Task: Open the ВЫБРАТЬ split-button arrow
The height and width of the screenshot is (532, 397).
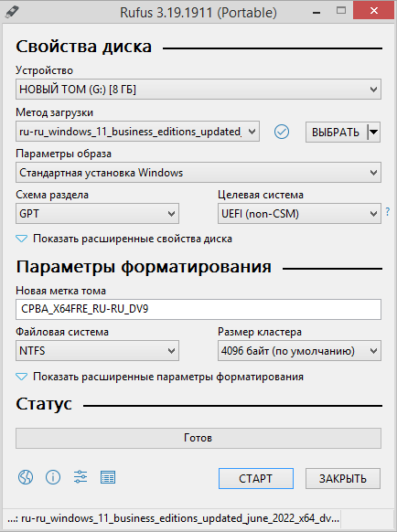Action: point(373,132)
